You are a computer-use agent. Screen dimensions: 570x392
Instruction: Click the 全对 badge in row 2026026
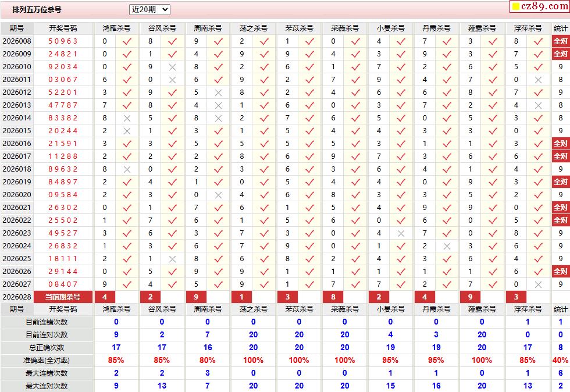pyautogui.click(x=560, y=271)
